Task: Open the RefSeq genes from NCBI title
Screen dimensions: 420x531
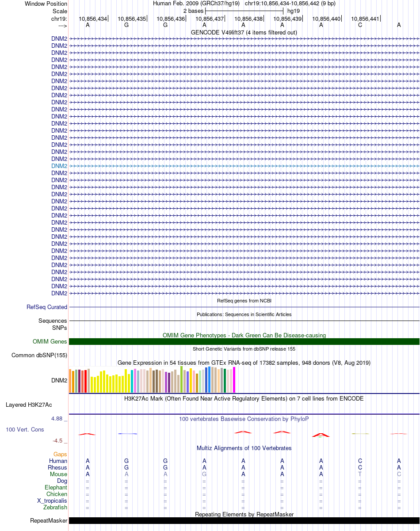Action: [x=244, y=301]
